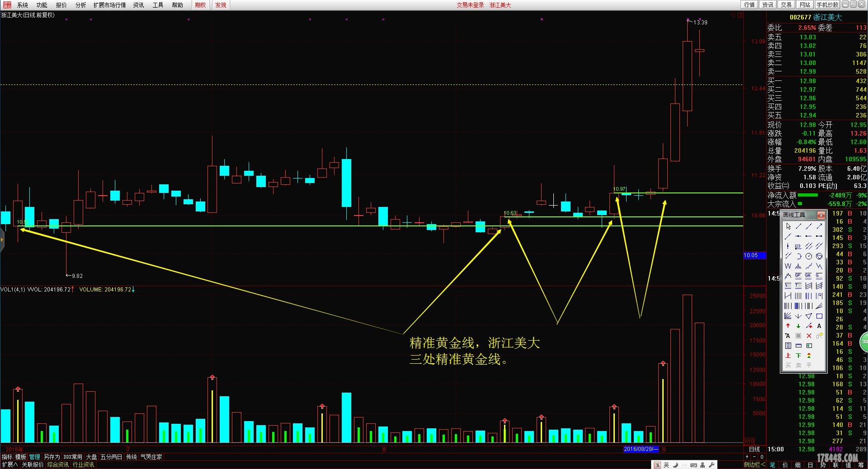Image resolution: width=868 pixels, height=469 pixels.
Task: Select the W wave pattern tool
Action: (x=788, y=266)
